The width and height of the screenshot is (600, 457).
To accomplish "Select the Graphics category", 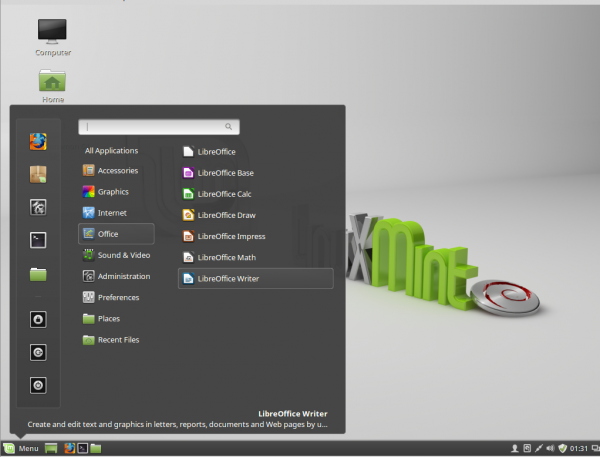I will tap(116, 192).
